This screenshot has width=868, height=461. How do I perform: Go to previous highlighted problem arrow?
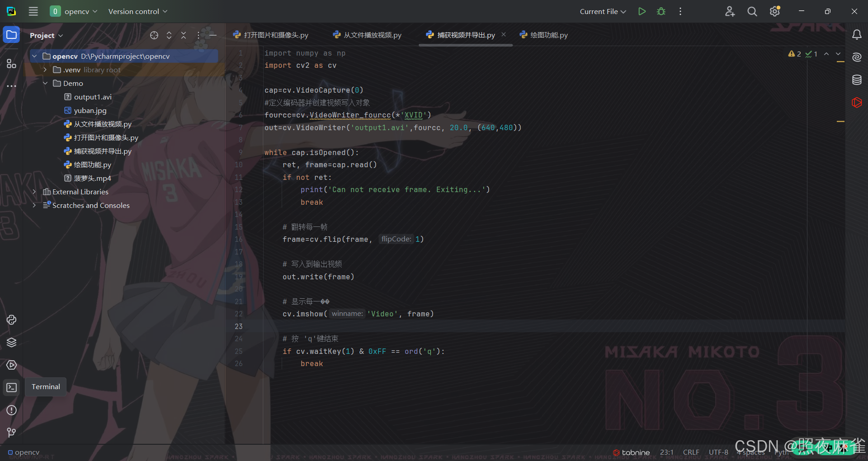[826, 54]
